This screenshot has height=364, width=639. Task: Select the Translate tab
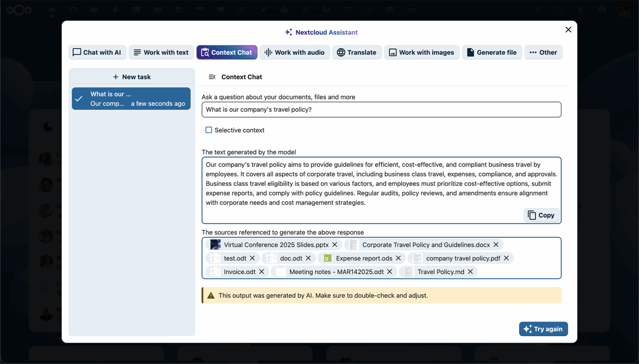point(357,52)
